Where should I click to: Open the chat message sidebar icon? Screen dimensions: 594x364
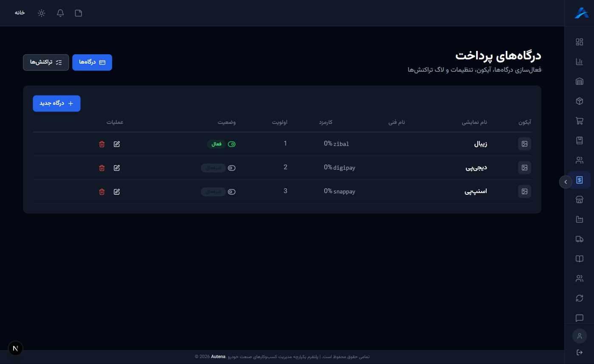pyautogui.click(x=579, y=318)
